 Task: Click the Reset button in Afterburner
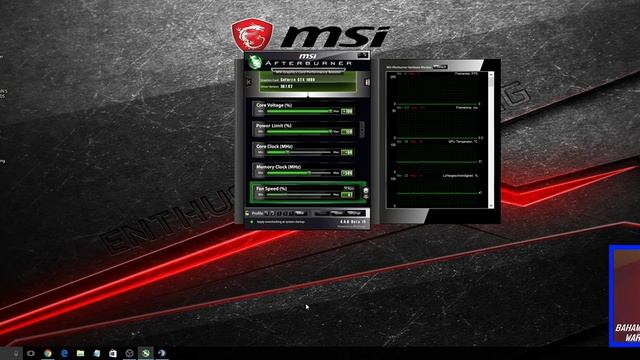(x=338, y=213)
